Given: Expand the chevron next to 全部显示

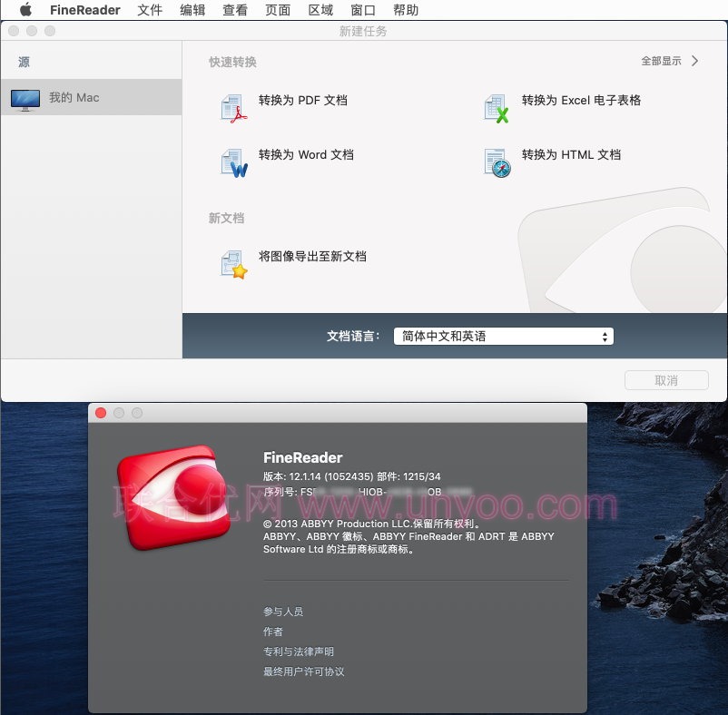Looking at the screenshot, I should pos(694,61).
